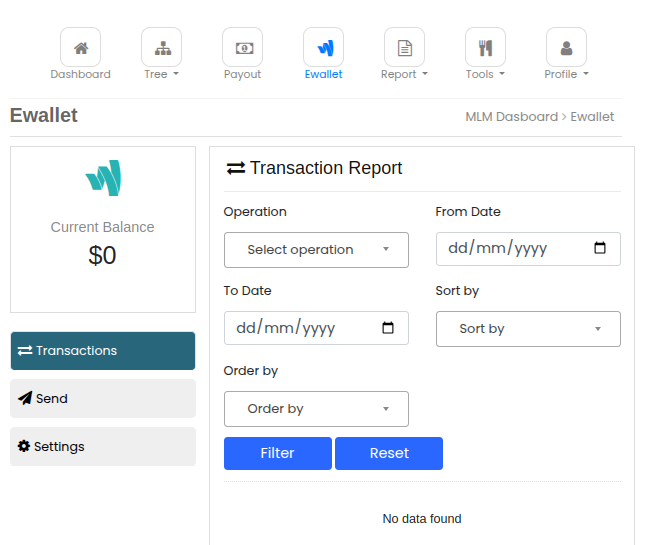Open the Tools utensils icon
The width and height of the screenshot is (646, 545).
pos(485,48)
